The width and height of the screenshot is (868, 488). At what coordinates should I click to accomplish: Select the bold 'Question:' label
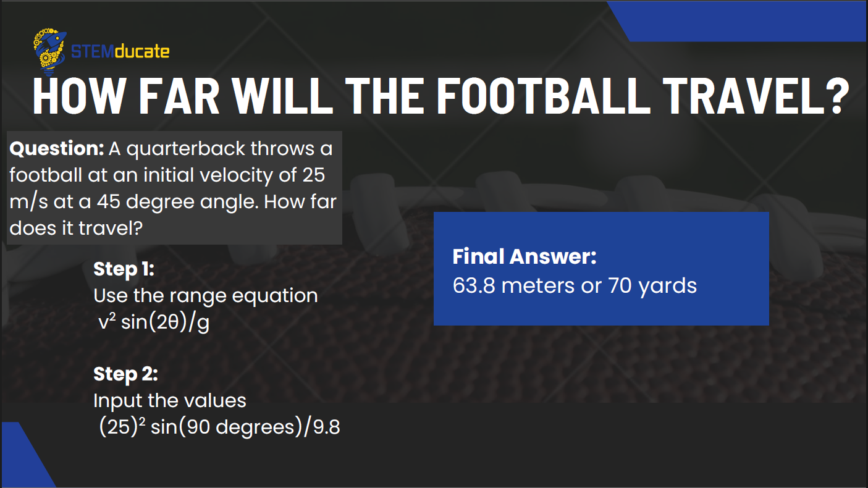point(57,149)
